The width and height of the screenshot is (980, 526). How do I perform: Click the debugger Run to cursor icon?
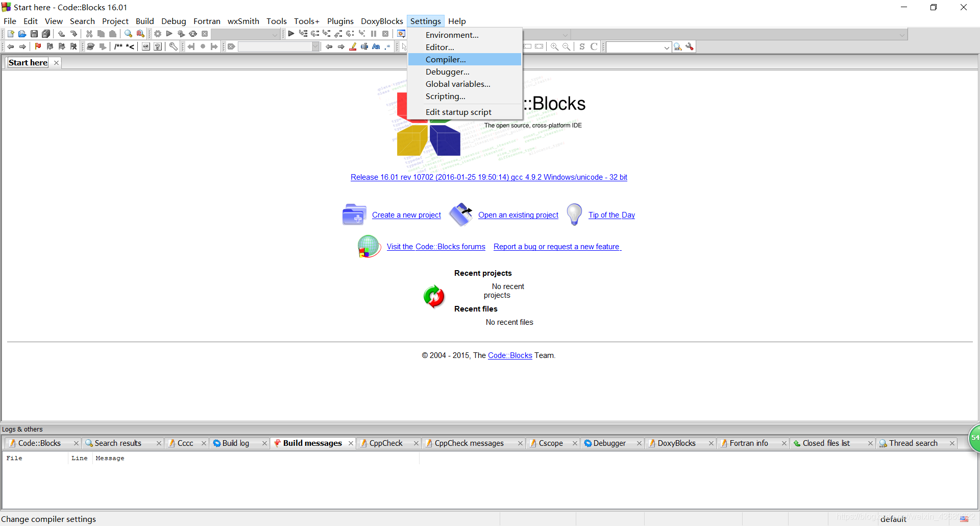(x=303, y=34)
